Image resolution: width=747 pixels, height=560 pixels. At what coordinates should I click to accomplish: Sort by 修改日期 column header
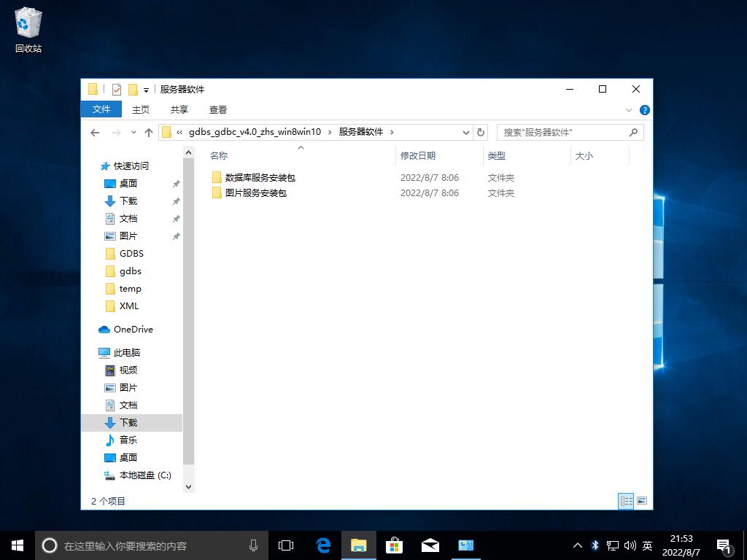418,155
